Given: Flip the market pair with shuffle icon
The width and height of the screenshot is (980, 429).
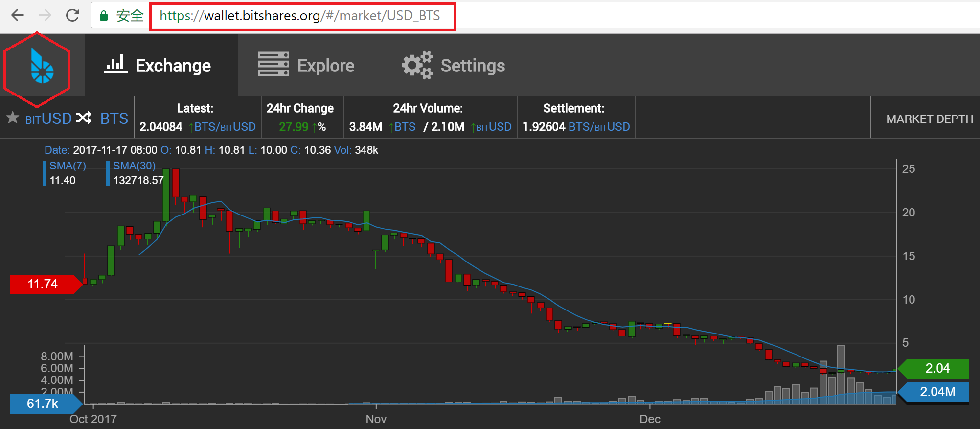Looking at the screenshot, I should tap(84, 118).
